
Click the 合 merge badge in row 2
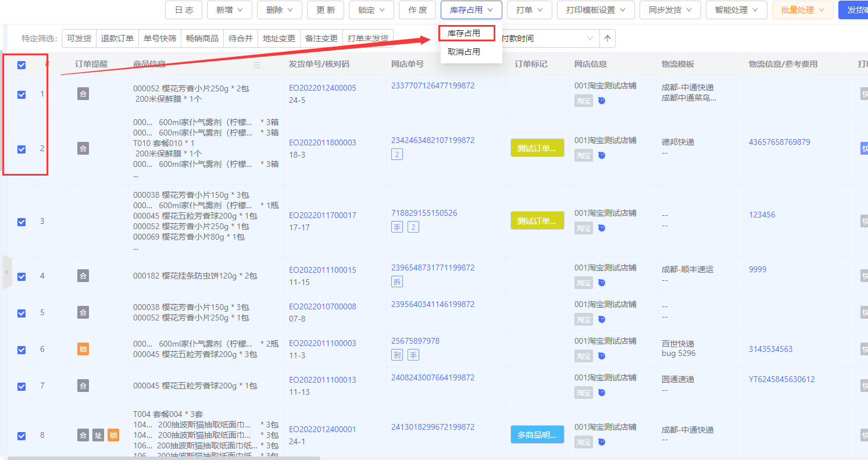click(x=83, y=149)
